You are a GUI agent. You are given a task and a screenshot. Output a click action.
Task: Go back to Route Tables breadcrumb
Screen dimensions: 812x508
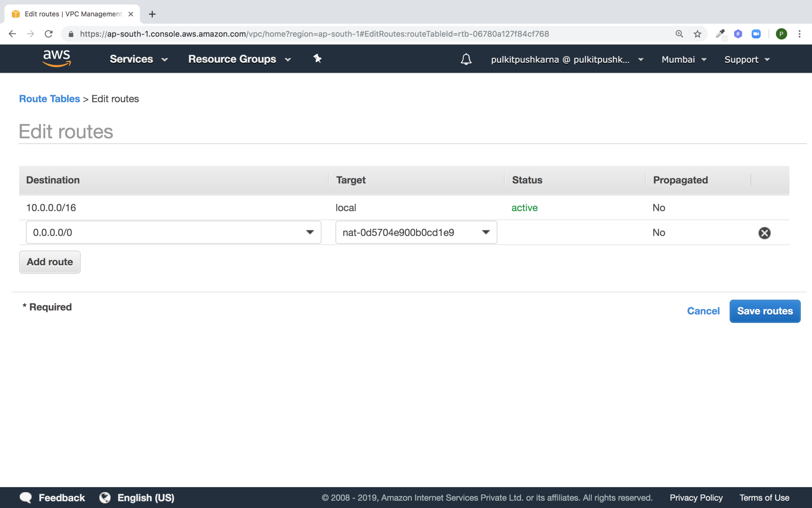point(49,99)
